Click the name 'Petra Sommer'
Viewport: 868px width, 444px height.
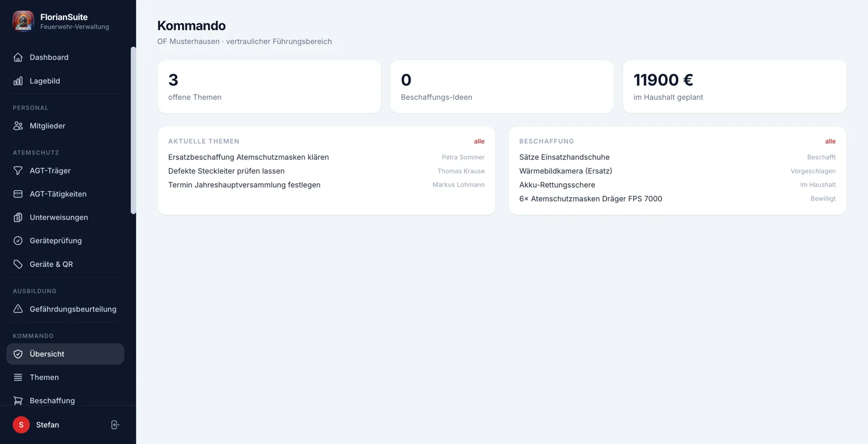coord(463,157)
